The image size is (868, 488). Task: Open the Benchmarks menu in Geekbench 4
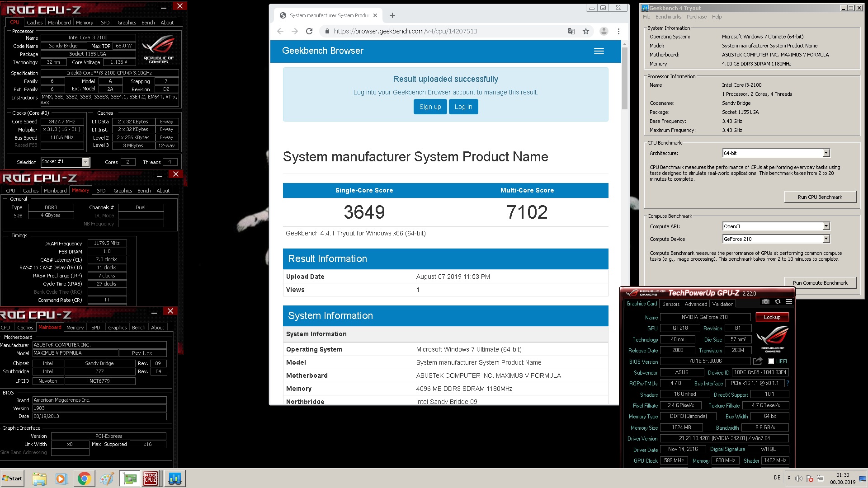click(668, 17)
